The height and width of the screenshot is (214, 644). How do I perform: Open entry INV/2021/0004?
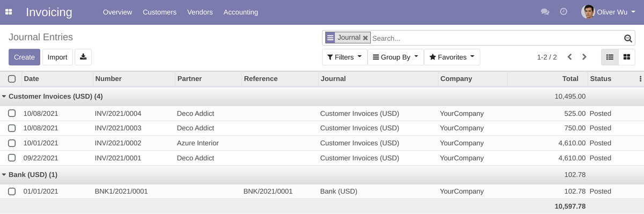[x=118, y=114]
